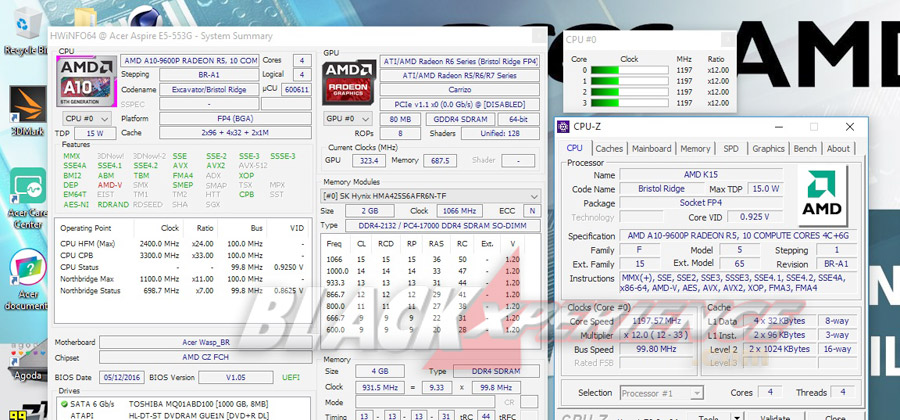Click the 1066 frequency timing row
Screen dimensions: 900x420
[x=430, y=259]
